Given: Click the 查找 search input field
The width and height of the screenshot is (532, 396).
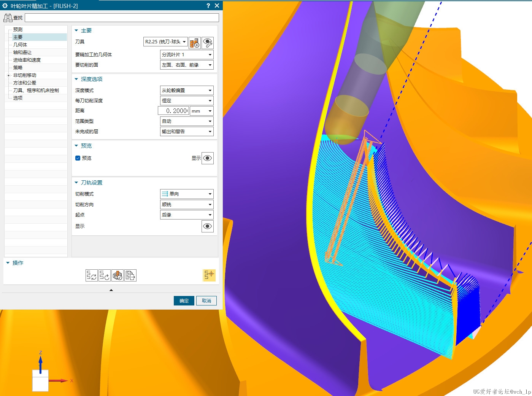Looking at the screenshot, I should (x=122, y=18).
